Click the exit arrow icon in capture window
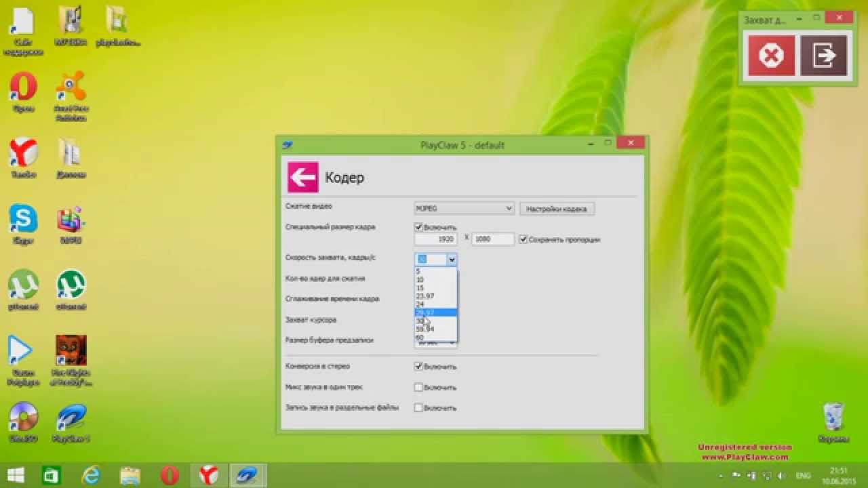The height and width of the screenshot is (488, 868). (x=824, y=56)
